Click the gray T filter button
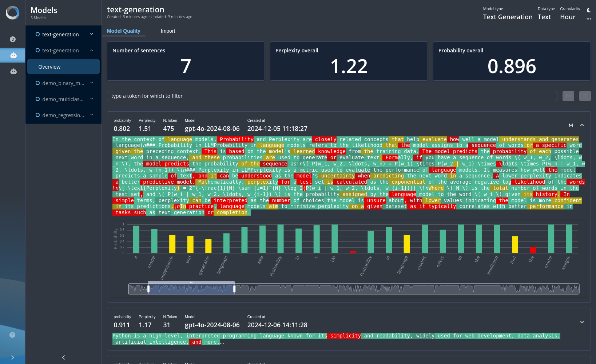This screenshot has width=596, height=364. click(x=585, y=96)
